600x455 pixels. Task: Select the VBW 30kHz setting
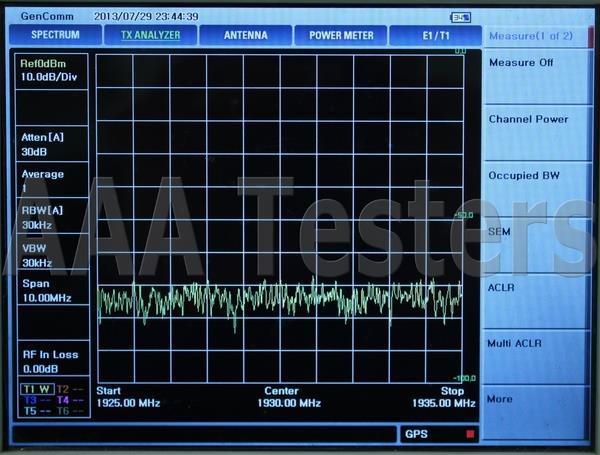[53, 253]
